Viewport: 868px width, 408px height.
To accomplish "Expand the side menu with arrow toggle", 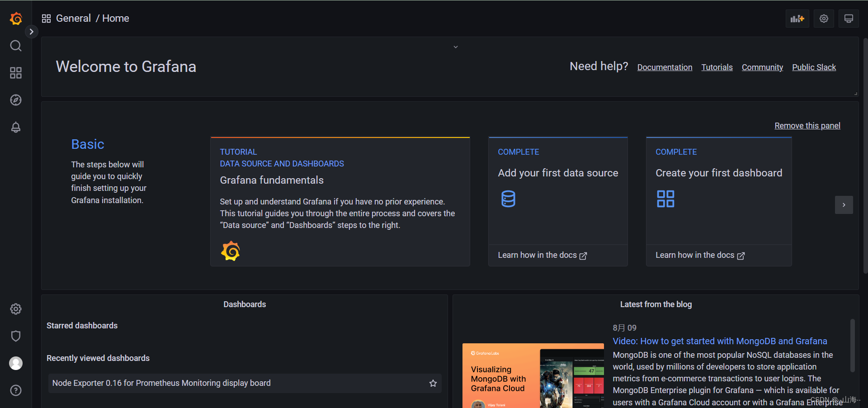I will [x=31, y=32].
